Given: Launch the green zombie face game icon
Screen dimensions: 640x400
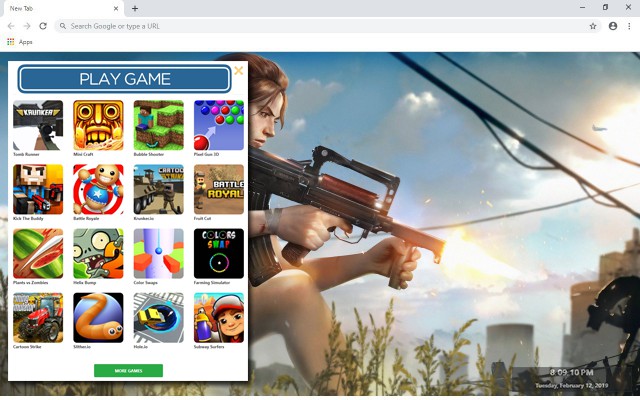Looking at the screenshot, I should [98, 253].
